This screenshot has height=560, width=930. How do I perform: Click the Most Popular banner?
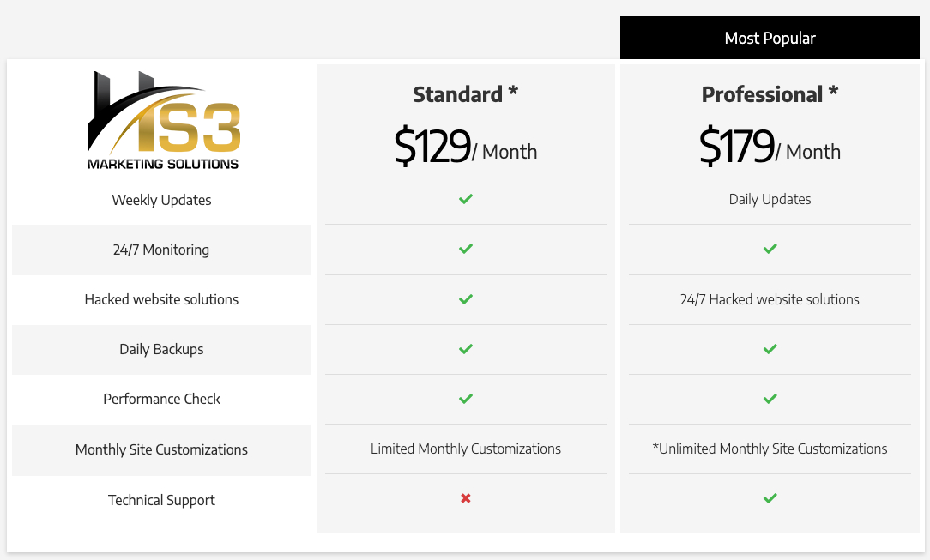[769, 38]
